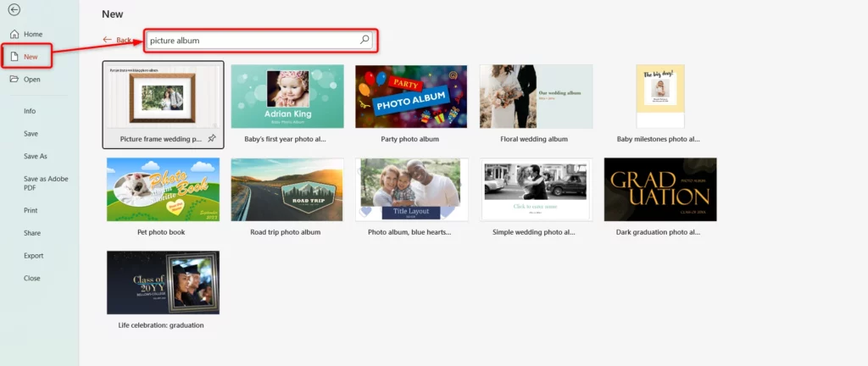
Task: Click the back arrow circle icon
Action: coord(14,10)
